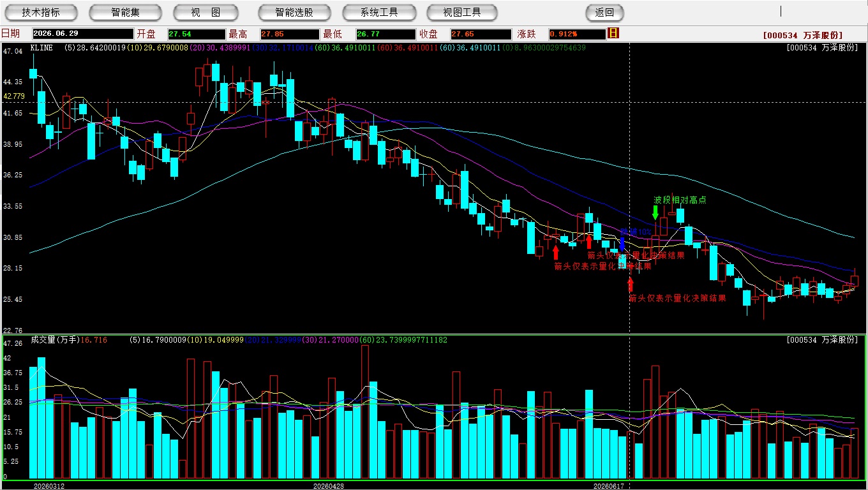Click the KLINE label in the chart header
The image size is (868, 490).
(41, 47)
